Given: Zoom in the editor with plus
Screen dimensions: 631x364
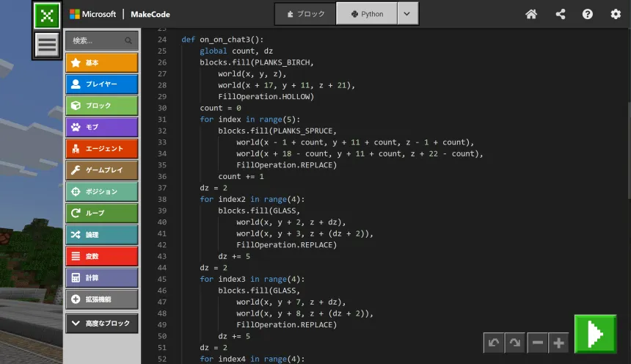Looking at the screenshot, I should (x=558, y=343).
